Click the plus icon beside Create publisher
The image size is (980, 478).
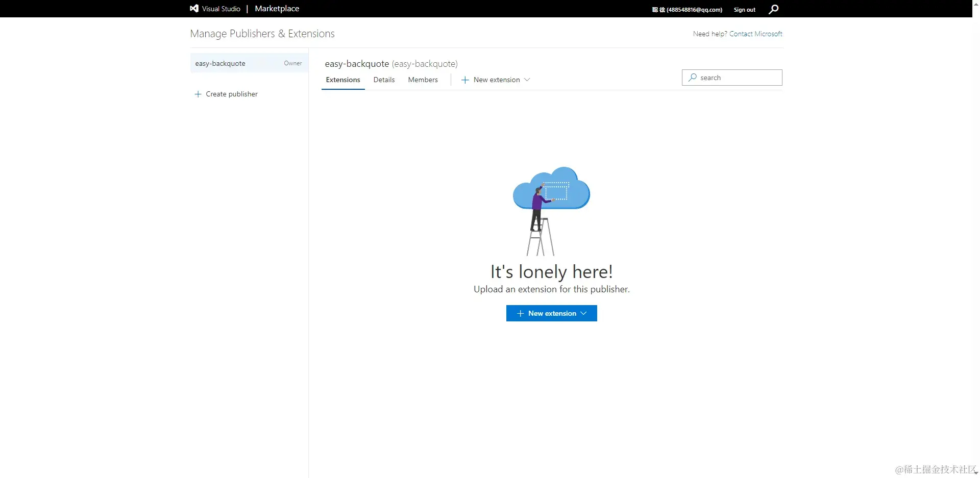pos(198,94)
